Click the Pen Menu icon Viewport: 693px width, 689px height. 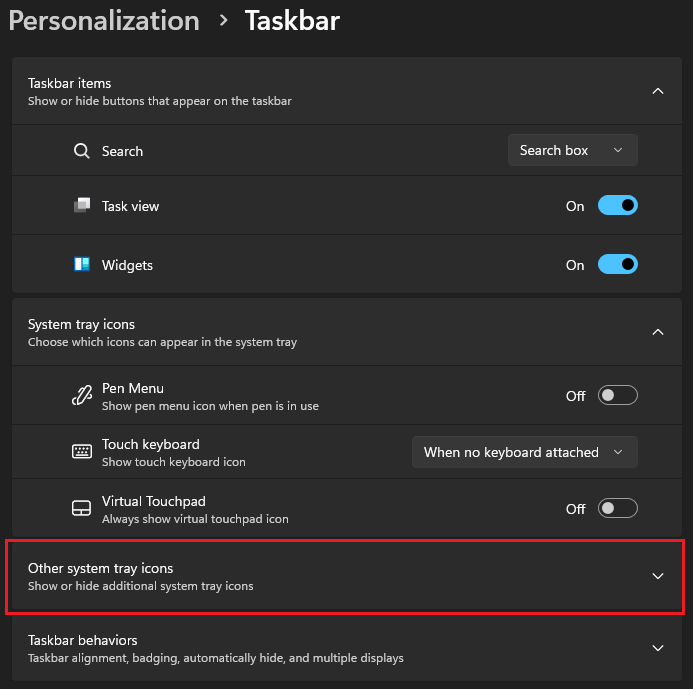[82, 396]
